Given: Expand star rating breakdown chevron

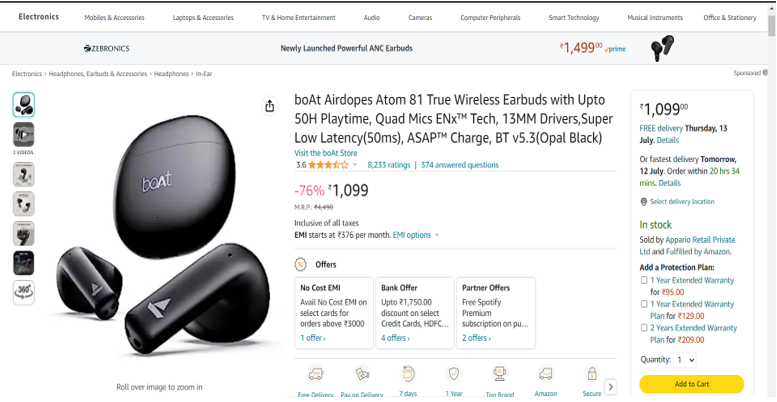Looking at the screenshot, I should pos(355,165).
